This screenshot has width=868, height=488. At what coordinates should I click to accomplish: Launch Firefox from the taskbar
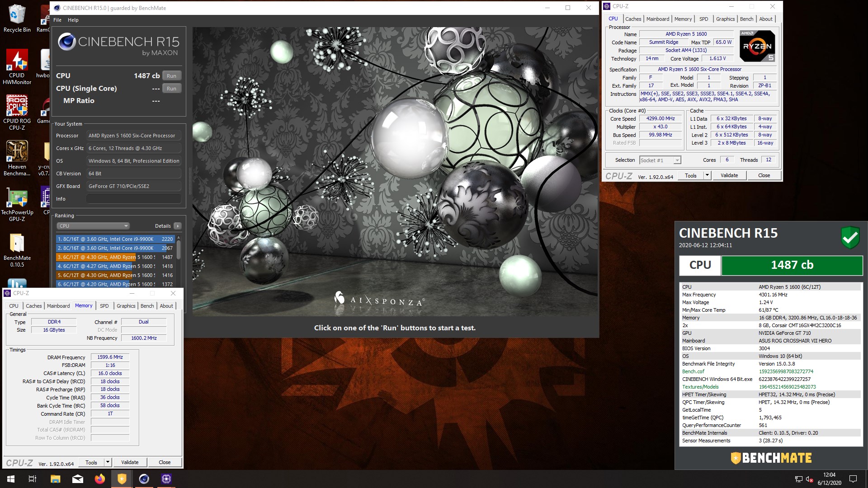99,479
